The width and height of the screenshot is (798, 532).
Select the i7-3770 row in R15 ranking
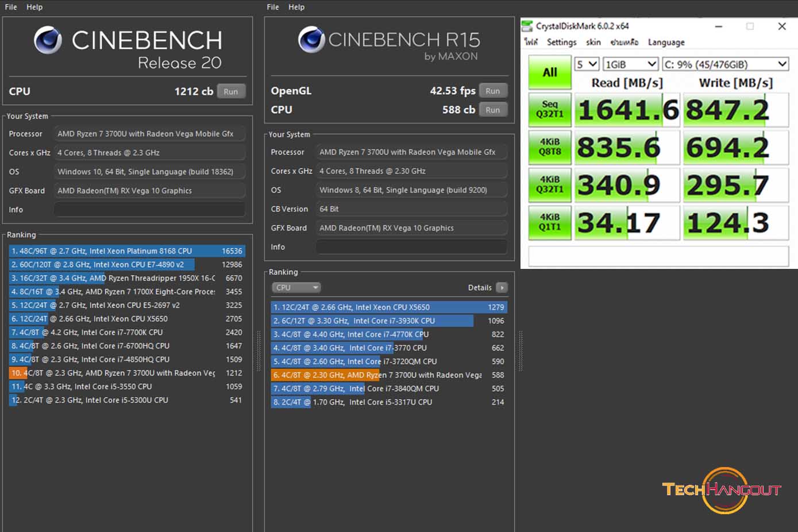tap(389, 348)
